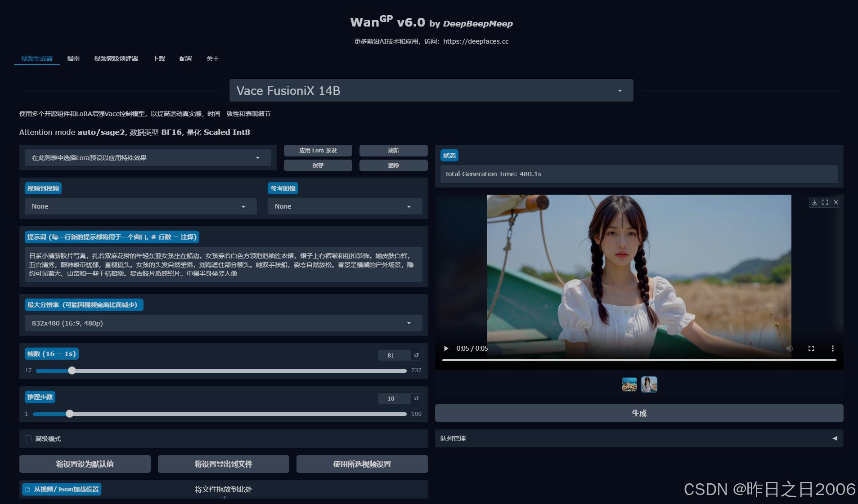Click 将设置导出到文件 button
Screen dimensions: 858x504
(x=224, y=464)
